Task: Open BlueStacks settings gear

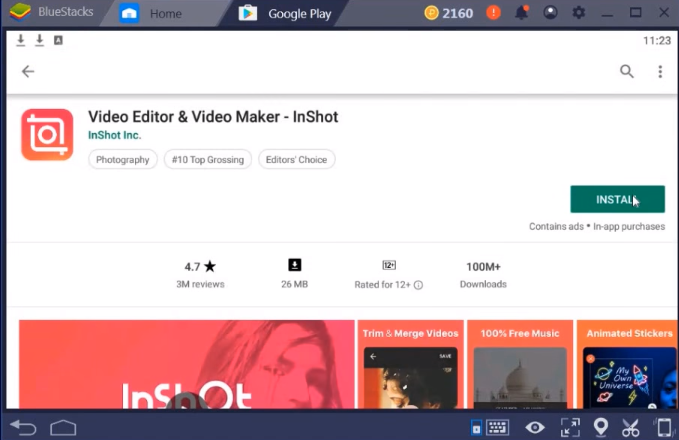Action: coord(579,13)
